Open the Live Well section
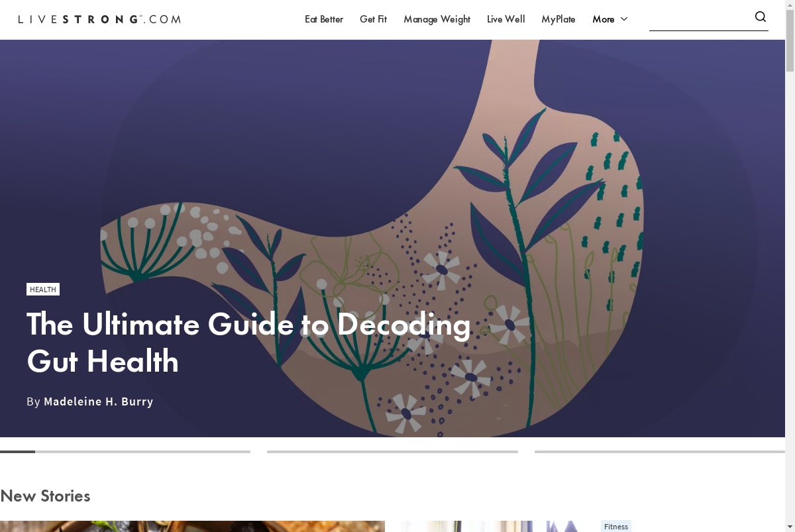 tap(505, 19)
